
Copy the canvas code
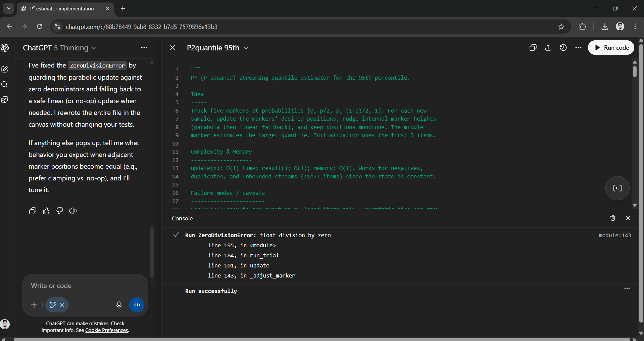point(533,48)
